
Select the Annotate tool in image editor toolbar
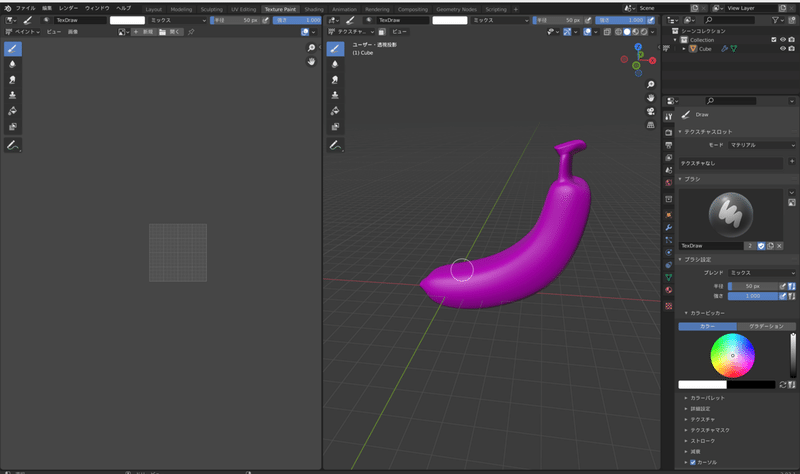[13, 145]
